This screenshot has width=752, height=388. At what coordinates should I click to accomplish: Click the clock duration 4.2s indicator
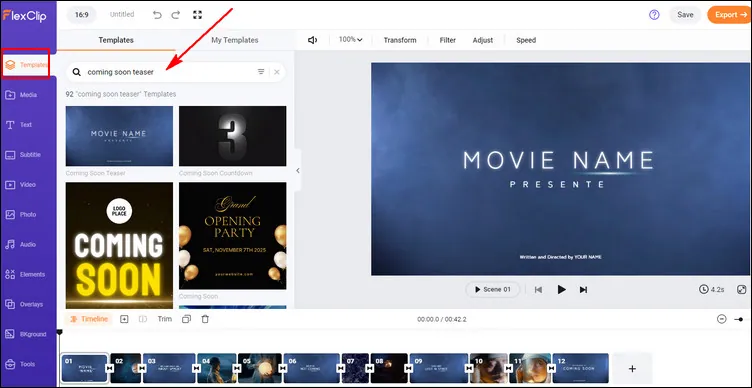712,290
